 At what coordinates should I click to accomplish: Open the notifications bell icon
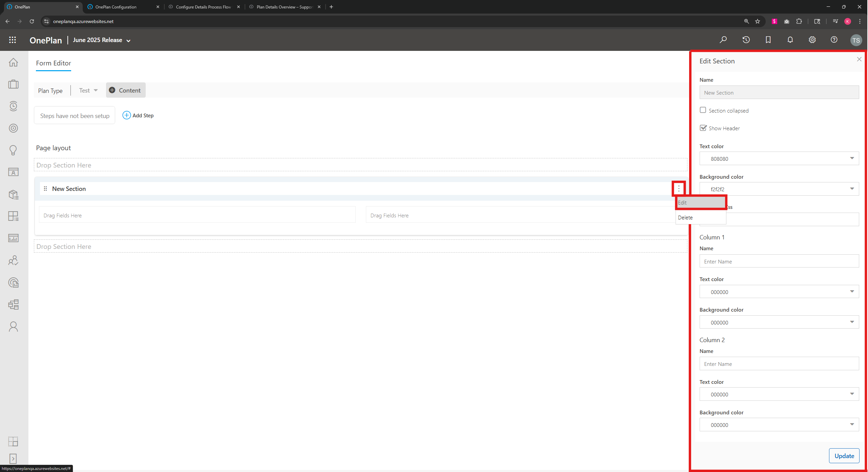tap(790, 40)
